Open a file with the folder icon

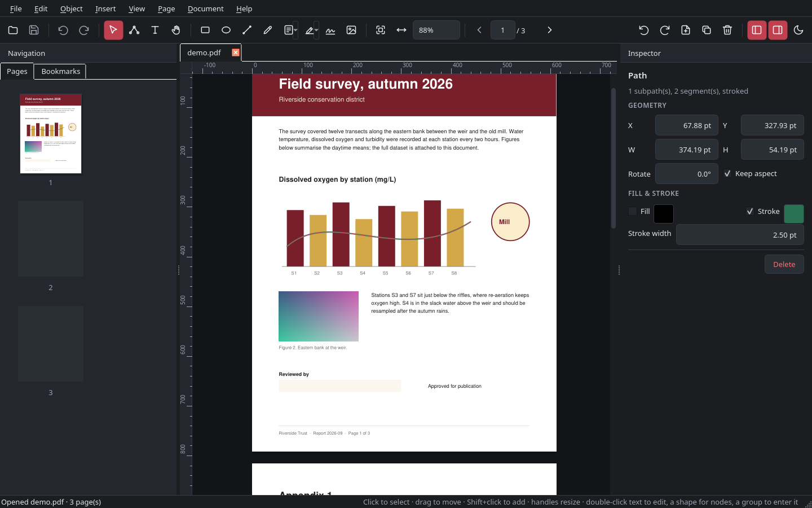click(13, 30)
